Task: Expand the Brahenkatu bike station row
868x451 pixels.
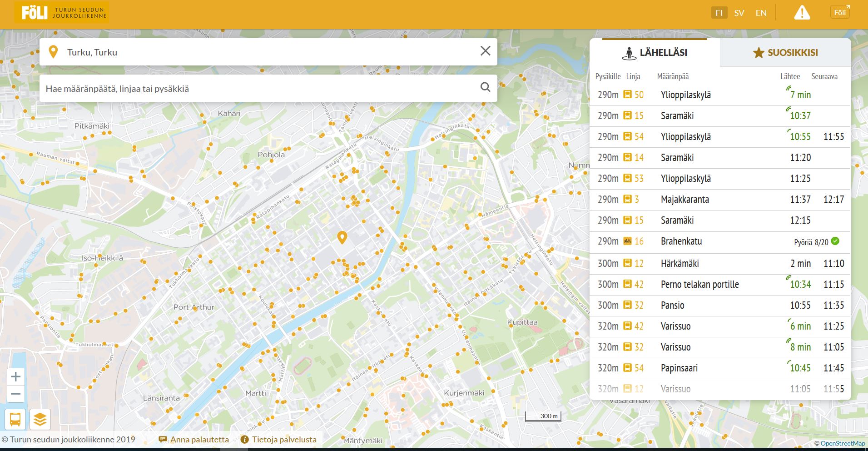Action: 719,241
